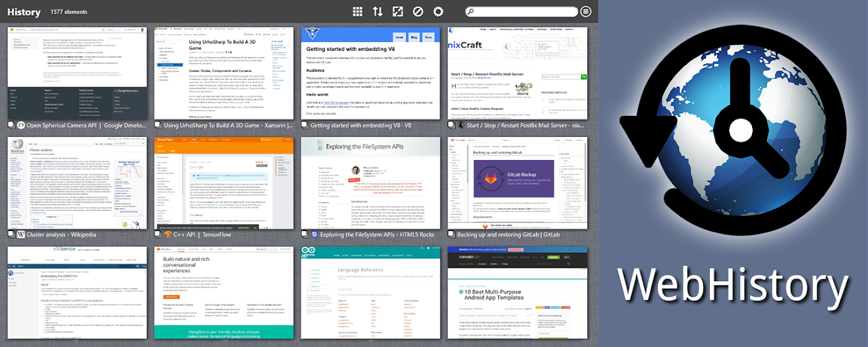
Task: Click the circle-slash clear icon in toolbar
Action: [x=418, y=12]
